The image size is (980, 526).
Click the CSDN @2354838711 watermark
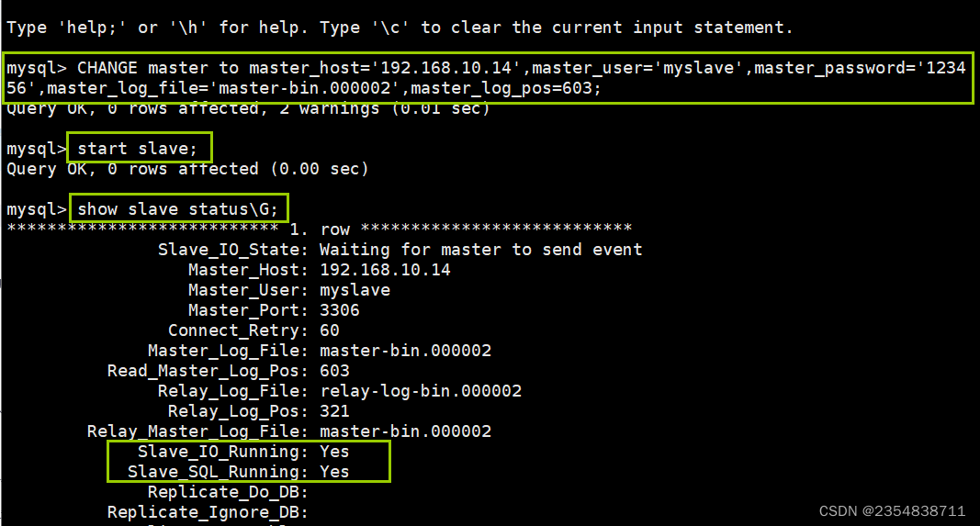click(892, 511)
